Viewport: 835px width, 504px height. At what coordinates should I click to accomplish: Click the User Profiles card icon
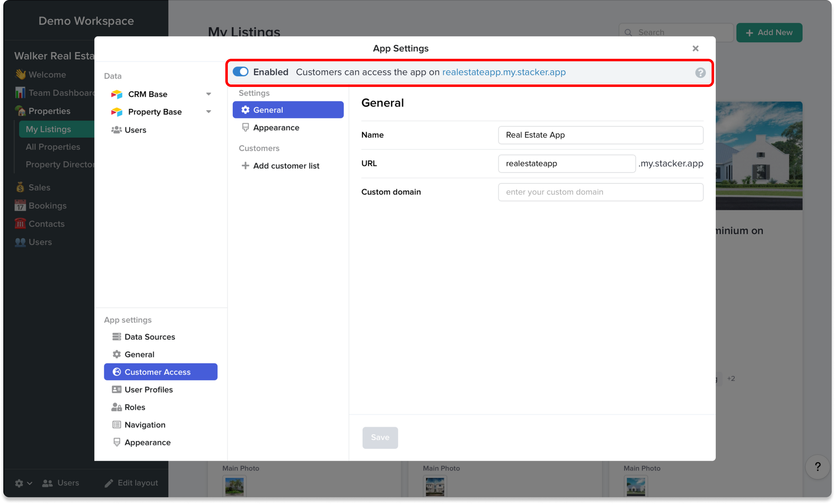click(x=117, y=389)
